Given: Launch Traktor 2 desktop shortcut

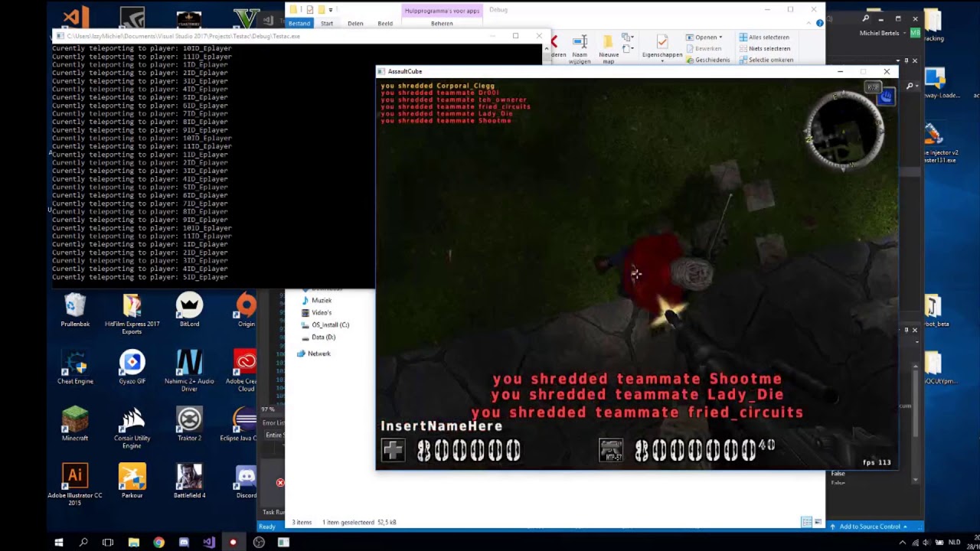Looking at the screenshot, I should pyautogui.click(x=189, y=424).
